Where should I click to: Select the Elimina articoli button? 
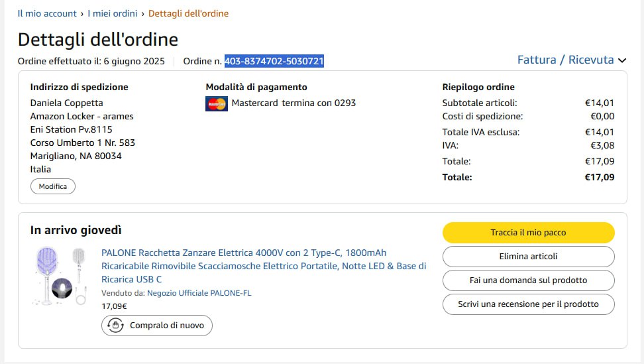point(528,257)
